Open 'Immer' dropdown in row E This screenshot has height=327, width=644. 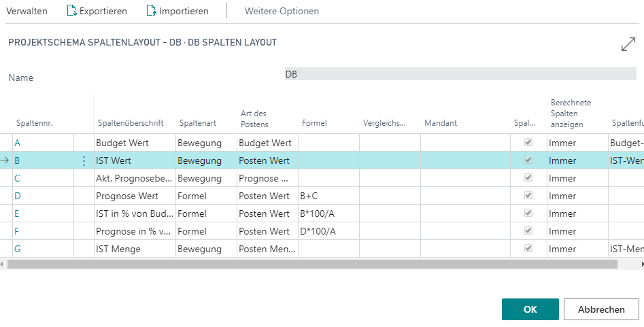coord(577,213)
